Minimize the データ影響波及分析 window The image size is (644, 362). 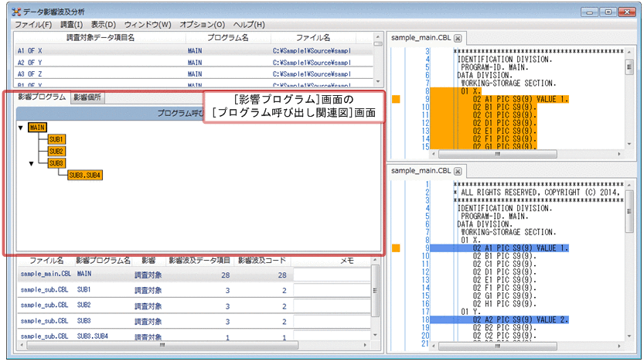point(590,12)
